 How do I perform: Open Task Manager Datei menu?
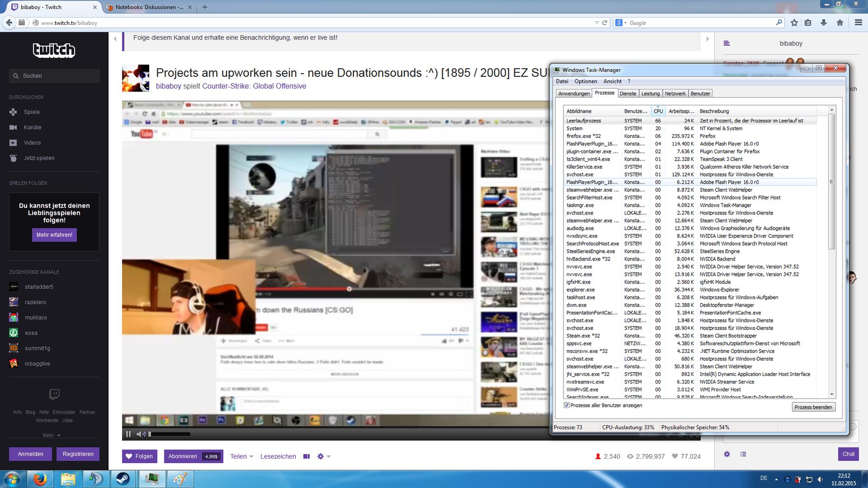562,81
